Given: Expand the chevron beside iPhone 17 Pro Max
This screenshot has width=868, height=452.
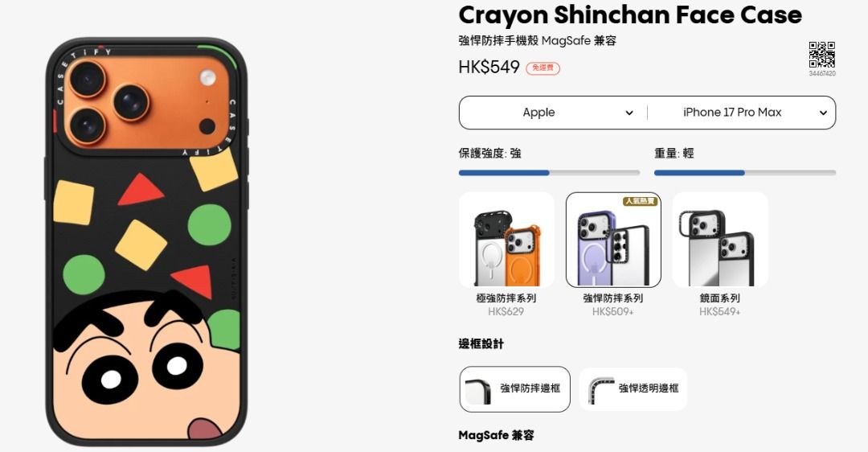Looking at the screenshot, I should coord(823,113).
